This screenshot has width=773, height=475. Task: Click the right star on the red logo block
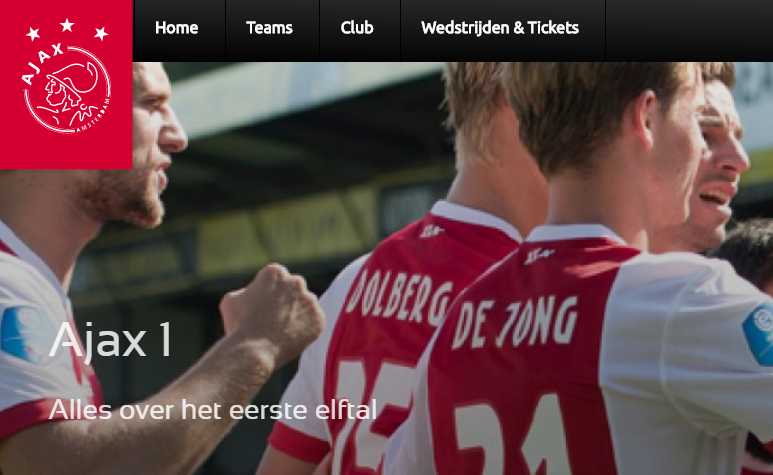pyautogui.click(x=101, y=33)
